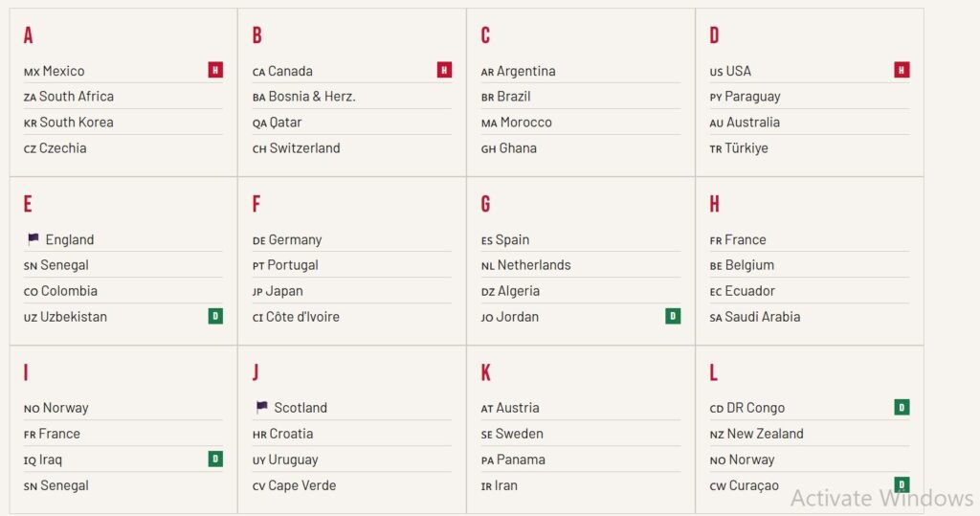This screenshot has height=516, width=980.
Task: Open the New Zealand team entry
Action: click(x=756, y=434)
